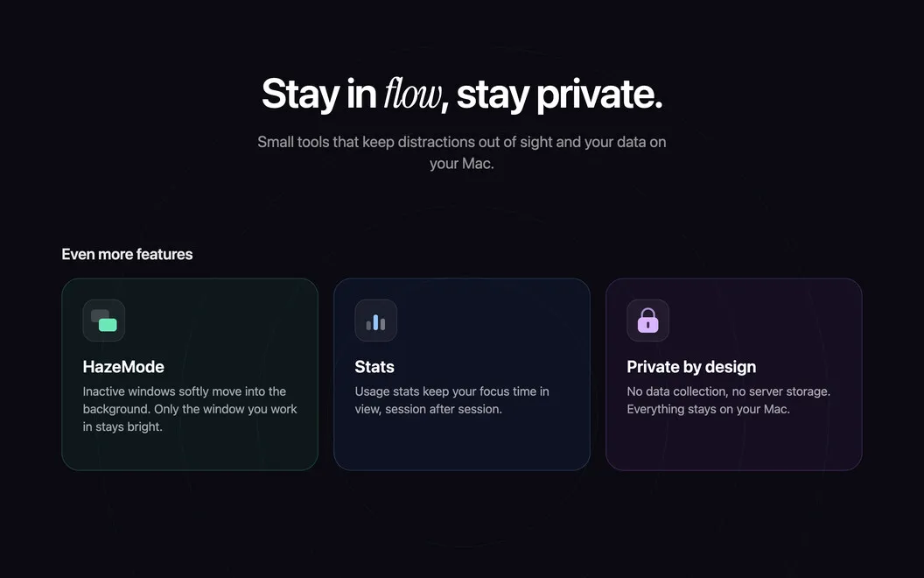Select the HazeMode card title

pos(123,367)
